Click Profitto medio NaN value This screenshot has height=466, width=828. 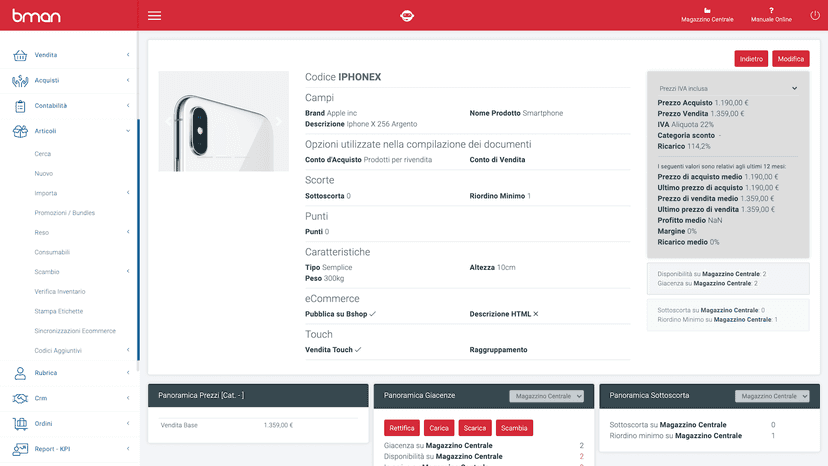(x=715, y=220)
